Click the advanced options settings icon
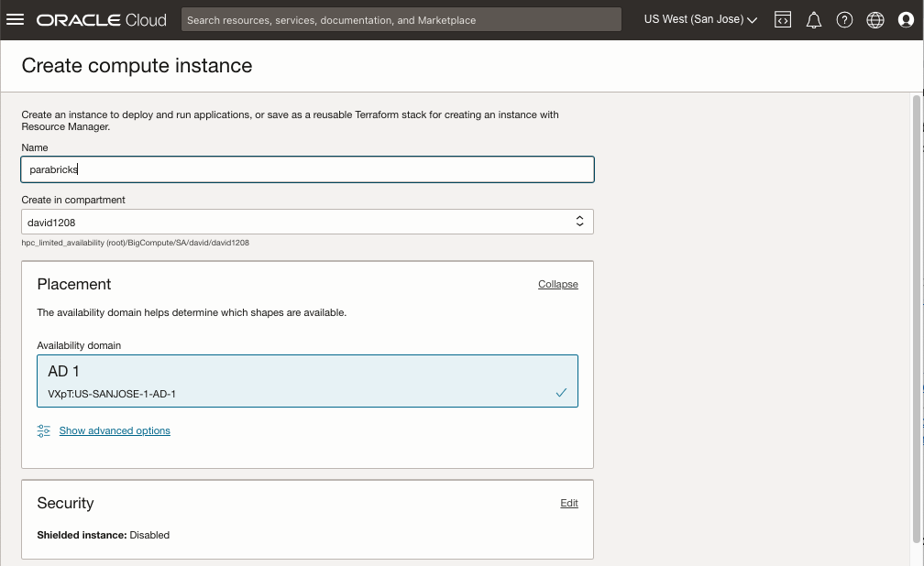 tap(43, 430)
